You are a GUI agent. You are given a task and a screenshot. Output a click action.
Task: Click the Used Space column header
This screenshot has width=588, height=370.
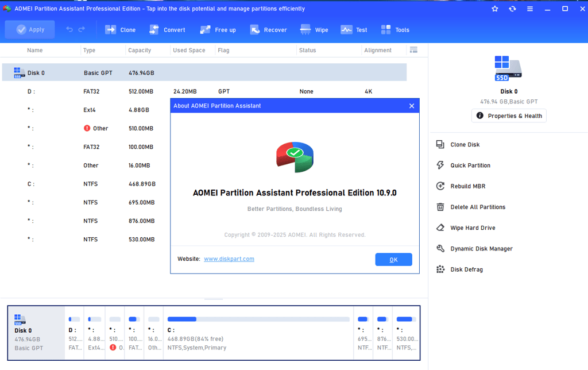[189, 51]
